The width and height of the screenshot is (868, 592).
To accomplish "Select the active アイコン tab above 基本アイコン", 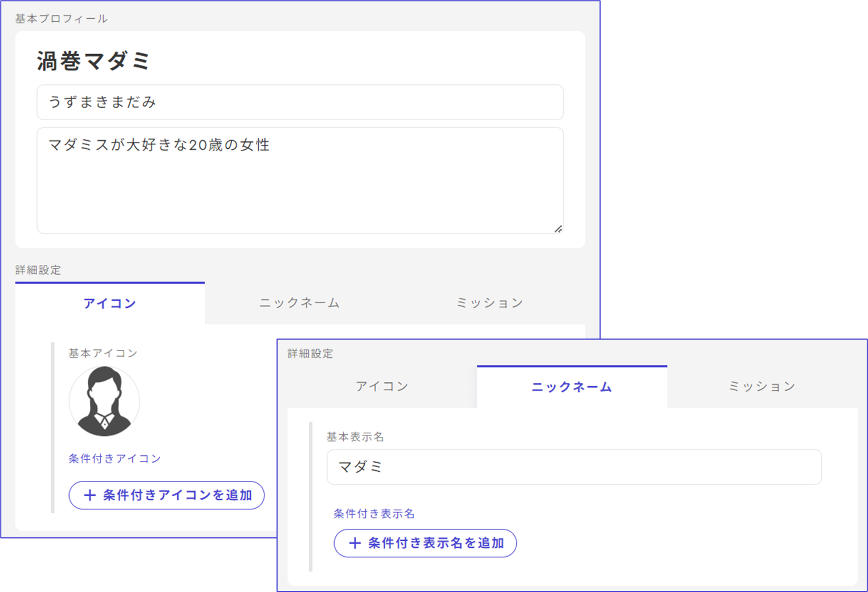I will point(110,303).
